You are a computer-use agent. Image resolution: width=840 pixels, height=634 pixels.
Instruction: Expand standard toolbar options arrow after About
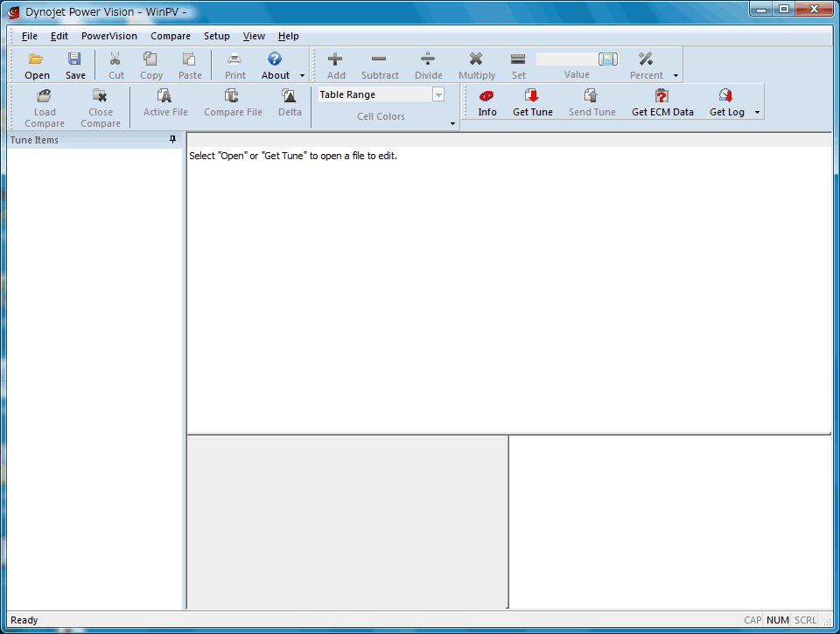coord(302,75)
